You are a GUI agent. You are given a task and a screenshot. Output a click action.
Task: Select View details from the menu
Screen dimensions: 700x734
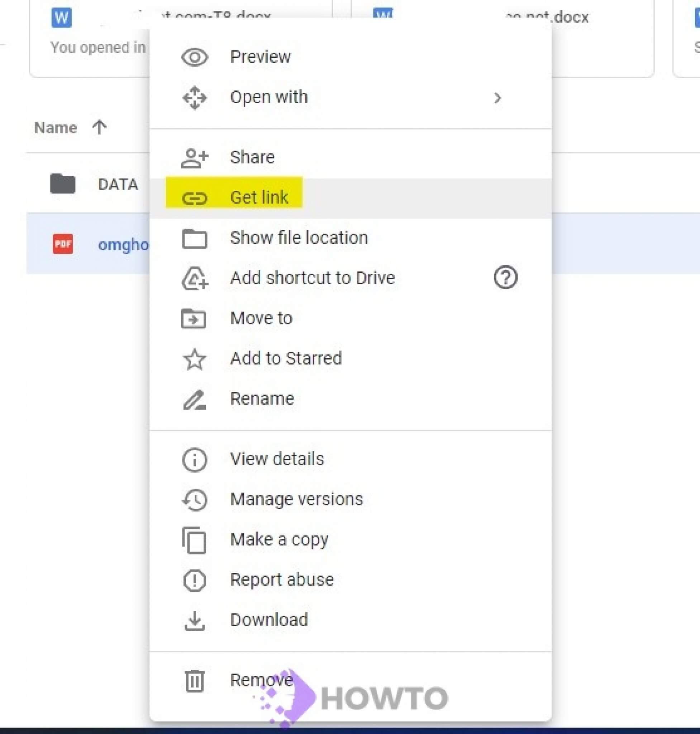[x=277, y=459]
